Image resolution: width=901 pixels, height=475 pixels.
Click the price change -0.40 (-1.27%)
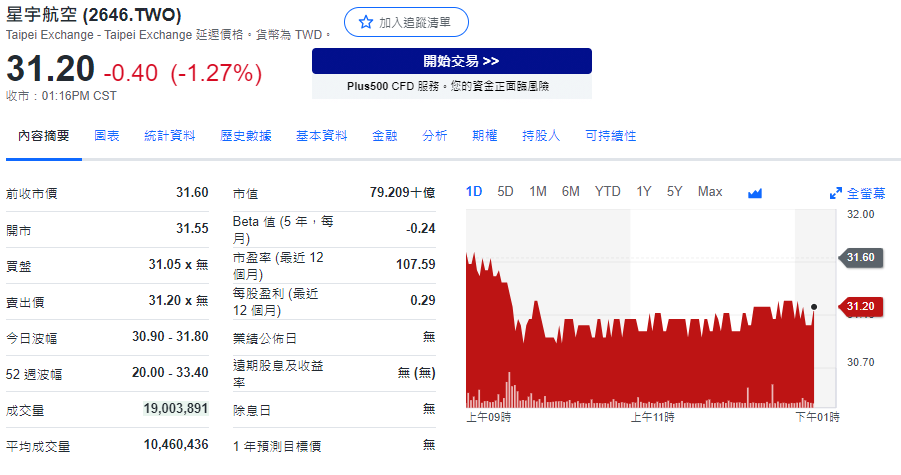point(183,73)
